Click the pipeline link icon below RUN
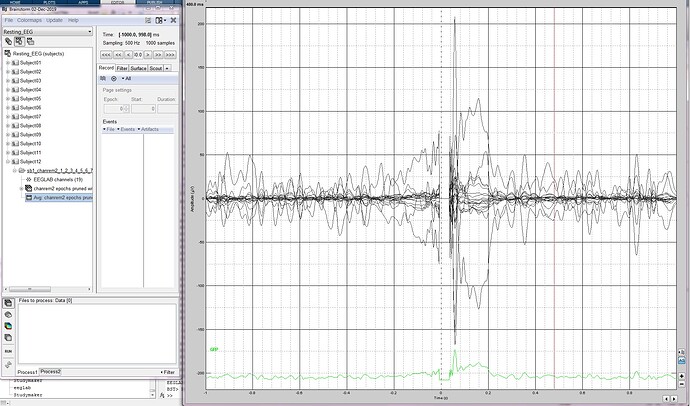This screenshot has width=690, height=406. pyautogui.click(x=8, y=364)
